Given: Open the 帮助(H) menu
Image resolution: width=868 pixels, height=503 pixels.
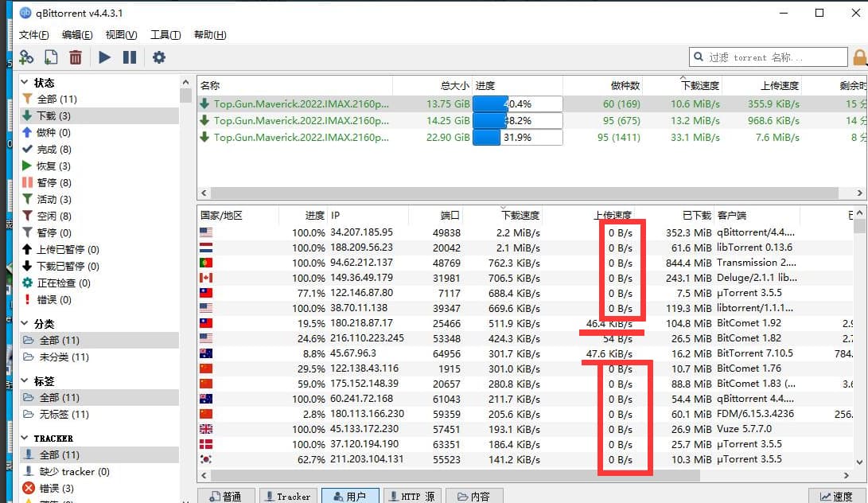Looking at the screenshot, I should click(x=210, y=35).
